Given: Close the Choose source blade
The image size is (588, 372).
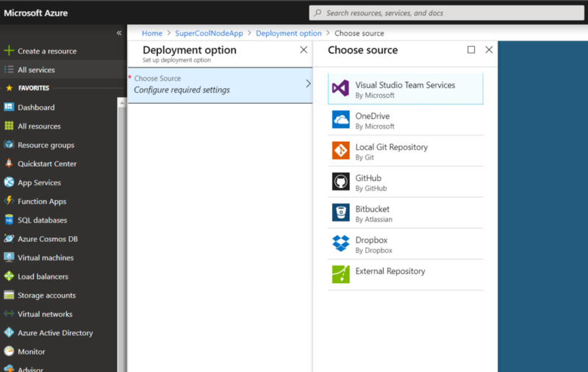Looking at the screenshot, I should (x=489, y=50).
